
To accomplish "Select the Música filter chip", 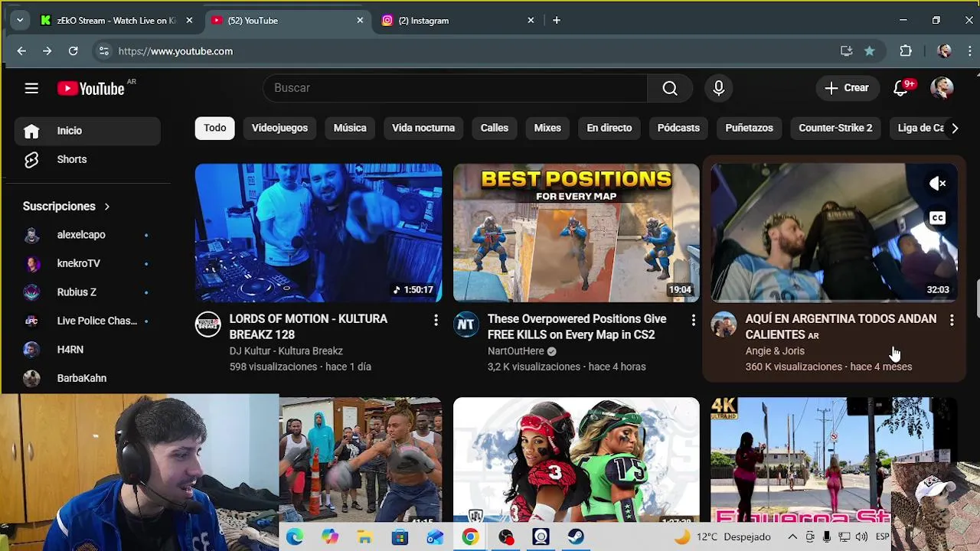I will click(x=350, y=128).
